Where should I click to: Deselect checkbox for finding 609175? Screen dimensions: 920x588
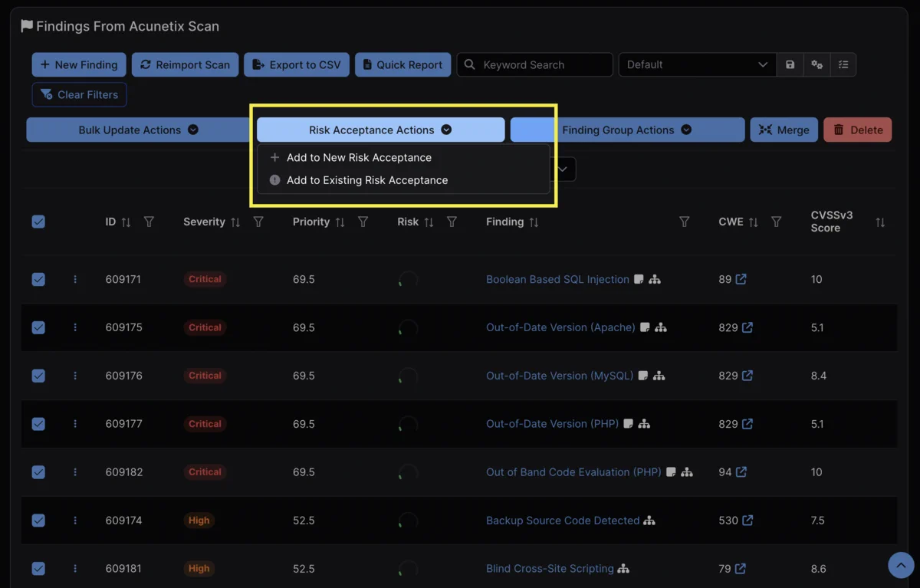click(38, 328)
